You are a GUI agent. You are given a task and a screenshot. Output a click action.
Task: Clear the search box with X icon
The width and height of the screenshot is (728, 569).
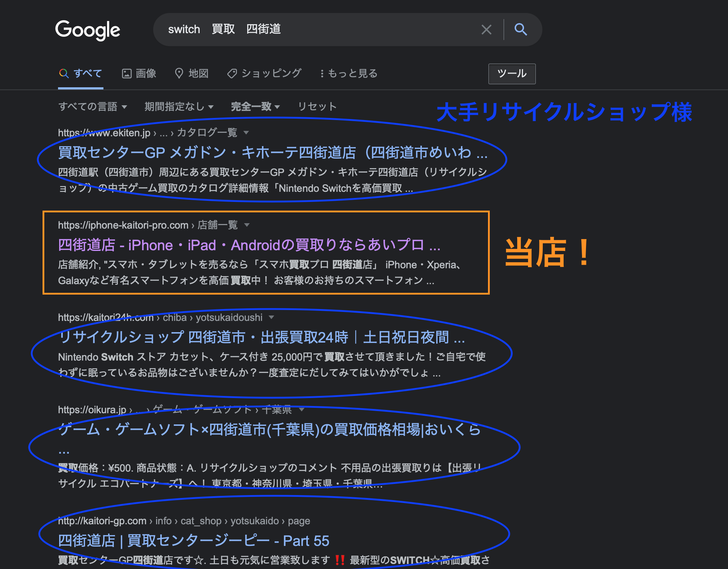click(486, 30)
